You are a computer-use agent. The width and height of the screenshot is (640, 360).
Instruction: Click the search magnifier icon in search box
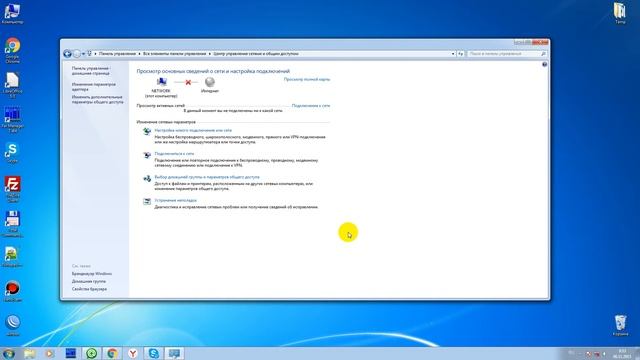[543, 54]
